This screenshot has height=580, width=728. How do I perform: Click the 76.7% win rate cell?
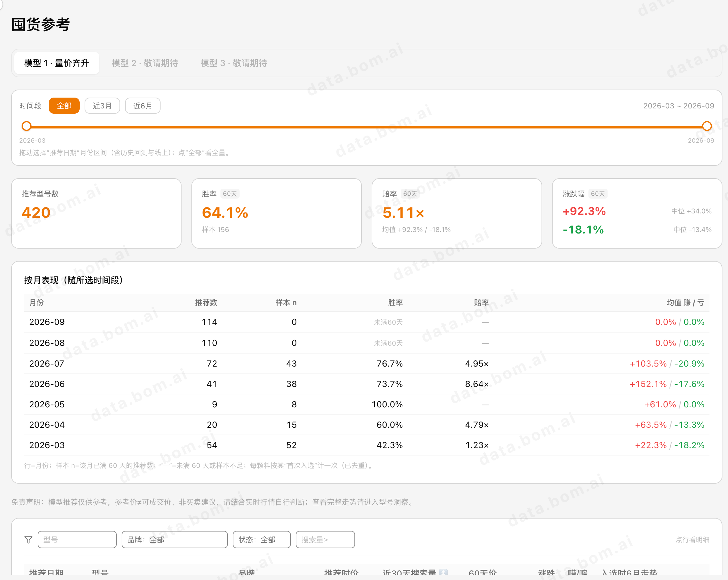(x=390, y=364)
